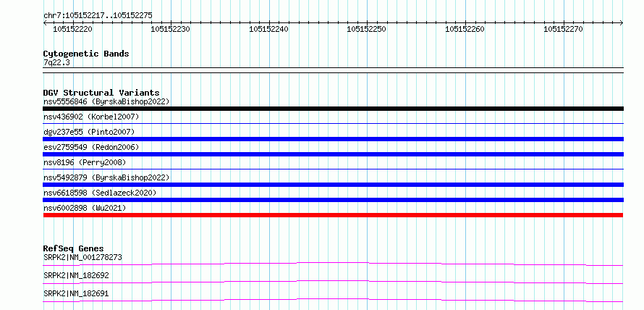The height and width of the screenshot is (310, 644).
Task: Open variant nsv436902 (Korbel2007) label
Action: tap(91, 117)
